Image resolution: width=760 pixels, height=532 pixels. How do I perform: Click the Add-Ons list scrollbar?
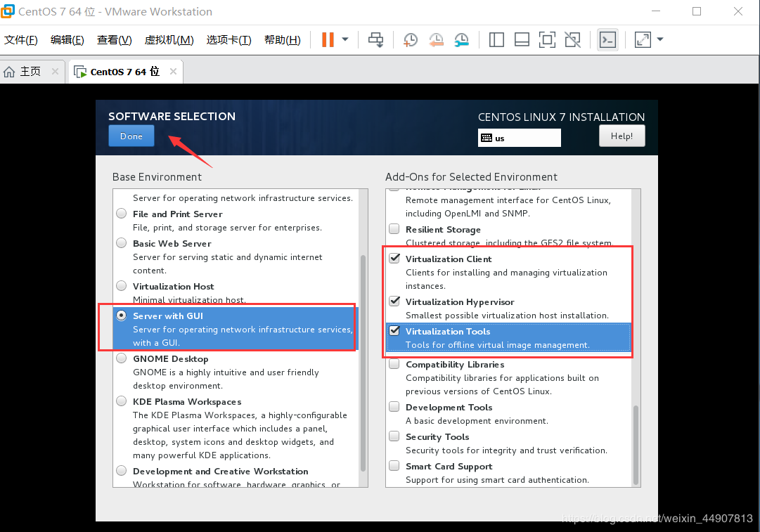[x=636, y=445]
